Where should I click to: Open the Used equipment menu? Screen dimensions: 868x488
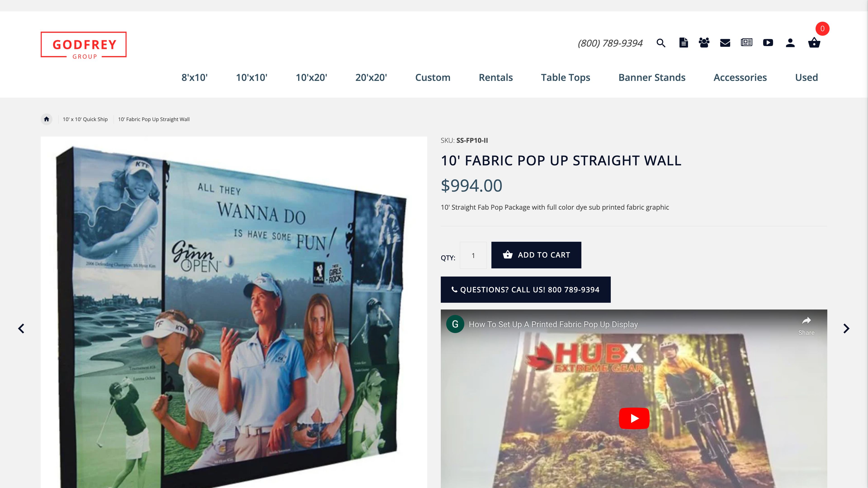click(806, 78)
